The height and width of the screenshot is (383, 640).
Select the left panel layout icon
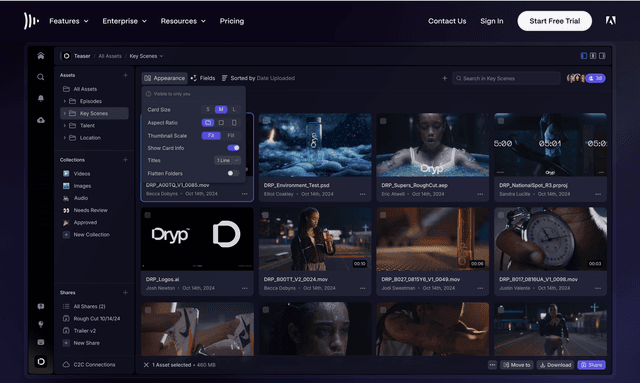pyautogui.click(x=584, y=56)
